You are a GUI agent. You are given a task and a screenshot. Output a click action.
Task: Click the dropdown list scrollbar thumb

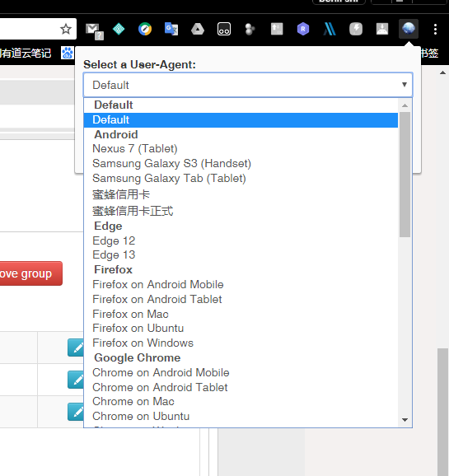point(405,175)
